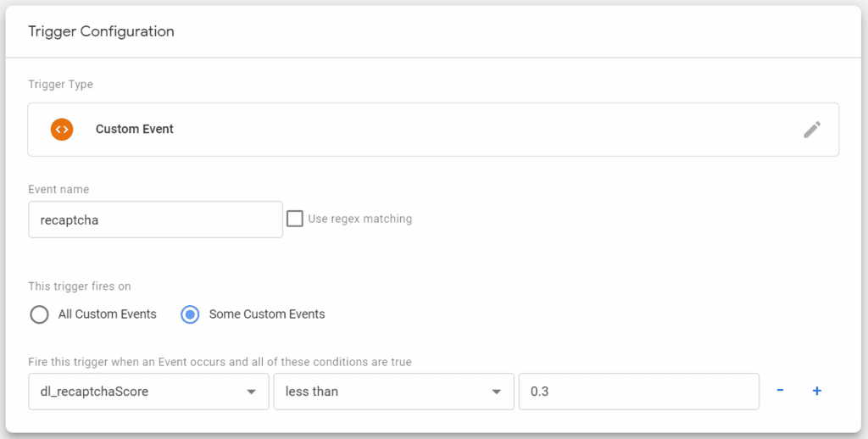Image resolution: width=868 pixels, height=439 pixels.
Task: Click the Custom Event label text
Action: [135, 129]
